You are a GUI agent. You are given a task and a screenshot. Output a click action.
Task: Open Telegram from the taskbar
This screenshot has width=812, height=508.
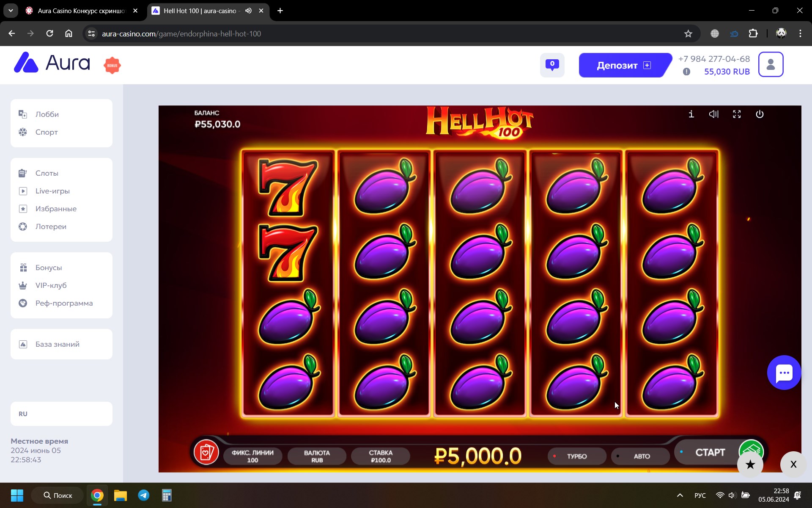[x=144, y=495]
